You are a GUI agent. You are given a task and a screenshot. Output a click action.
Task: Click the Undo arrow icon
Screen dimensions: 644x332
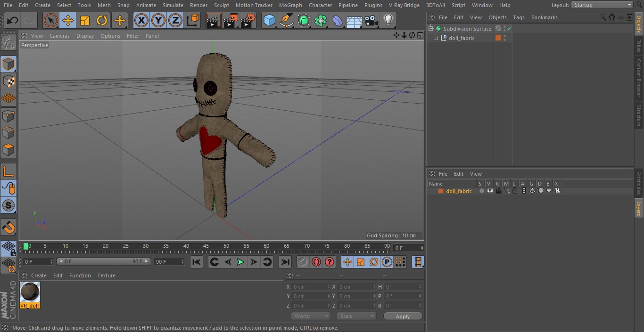pos(13,20)
